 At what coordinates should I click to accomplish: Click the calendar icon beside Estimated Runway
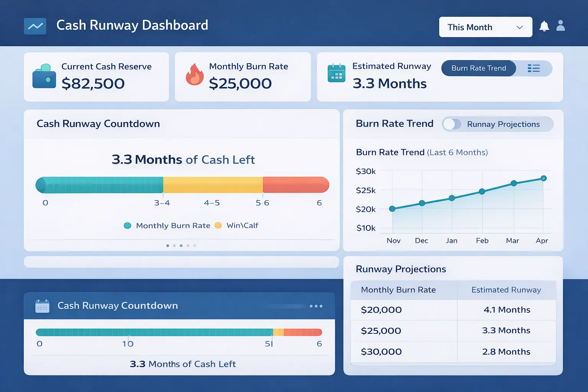click(x=336, y=72)
